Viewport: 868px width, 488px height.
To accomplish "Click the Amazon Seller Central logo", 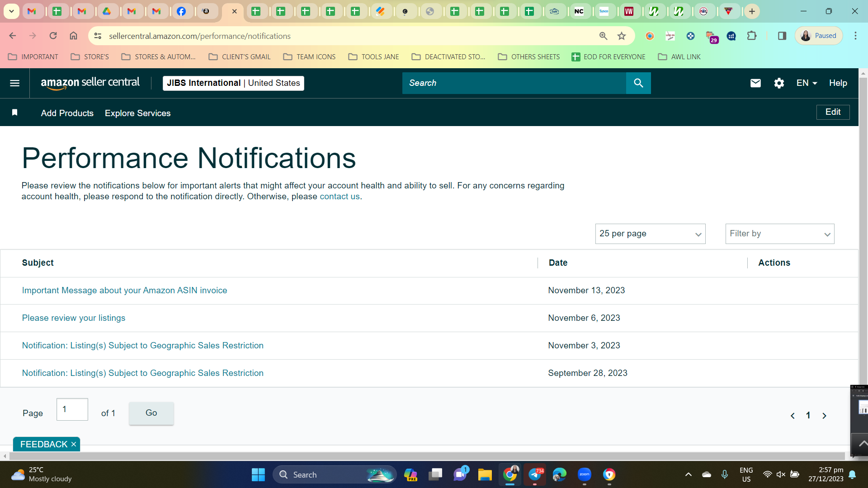I will pyautogui.click(x=90, y=83).
